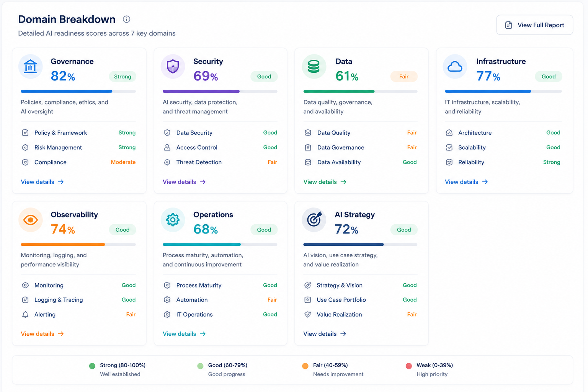Click the Governance blue progress bar
This screenshot has height=392, width=588.
pyautogui.click(x=67, y=91)
